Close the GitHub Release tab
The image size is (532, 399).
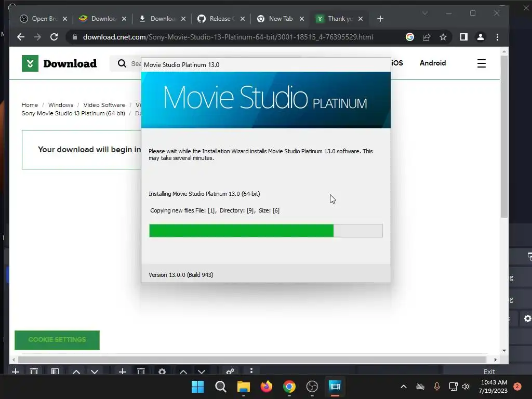(x=243, y=19)
